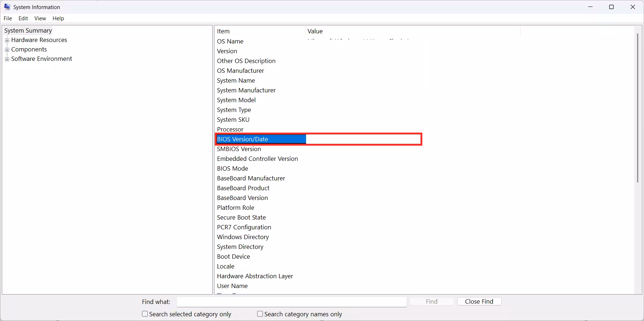Click the Close Find button
This screenshot has width=644, height=321.
[x=479, y=301]
